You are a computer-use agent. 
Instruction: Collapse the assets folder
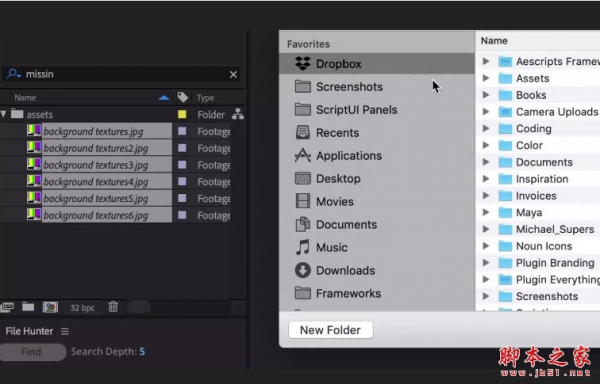4,114
